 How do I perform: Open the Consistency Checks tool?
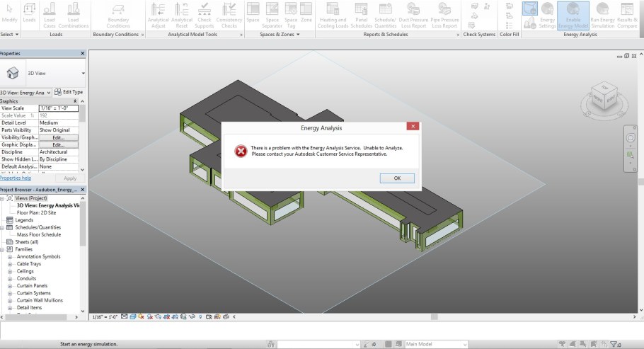pyautogui.click(x=229, y=15)
